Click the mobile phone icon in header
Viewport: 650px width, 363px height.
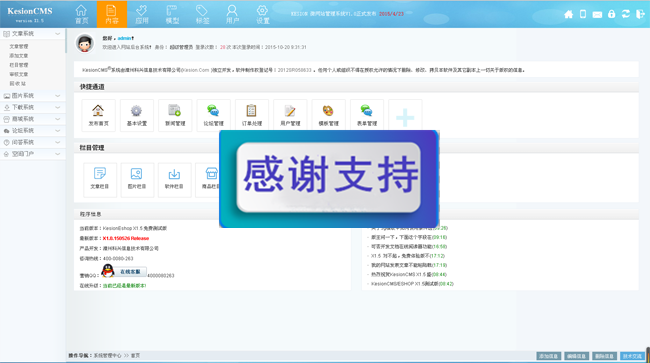point(583,14)
